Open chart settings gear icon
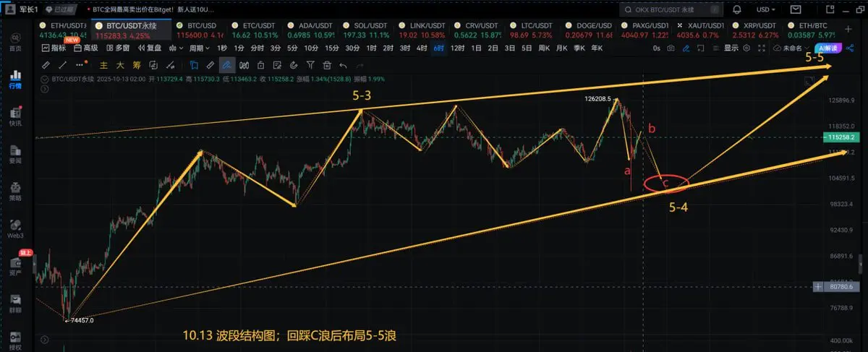 click(x=746, y=48)
